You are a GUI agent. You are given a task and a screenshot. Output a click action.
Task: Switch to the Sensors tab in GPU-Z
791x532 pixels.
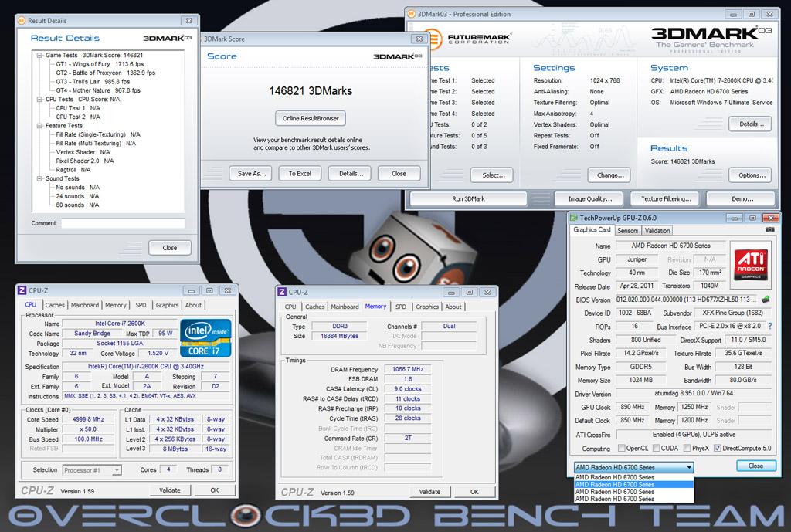click(627, 230)
